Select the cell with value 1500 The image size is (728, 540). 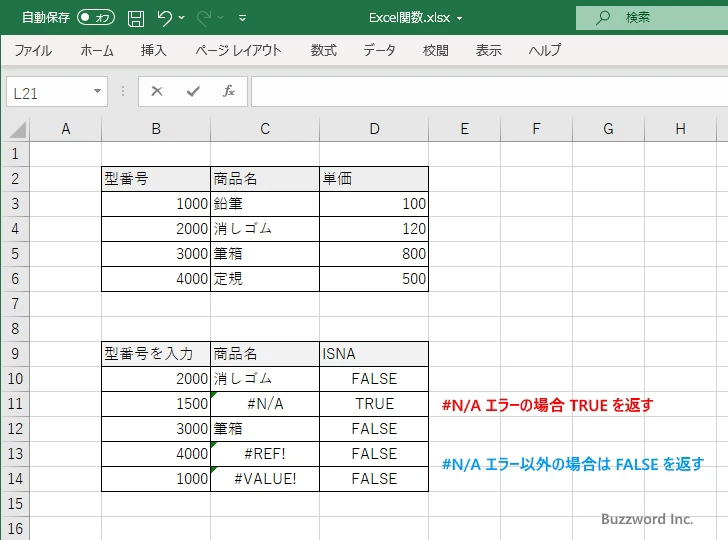pyautogui.click(x=156, y=404)
